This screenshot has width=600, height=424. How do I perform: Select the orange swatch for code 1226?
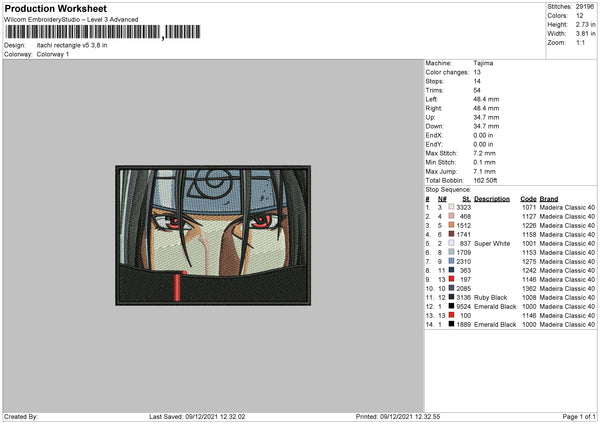tap(452, 225)
